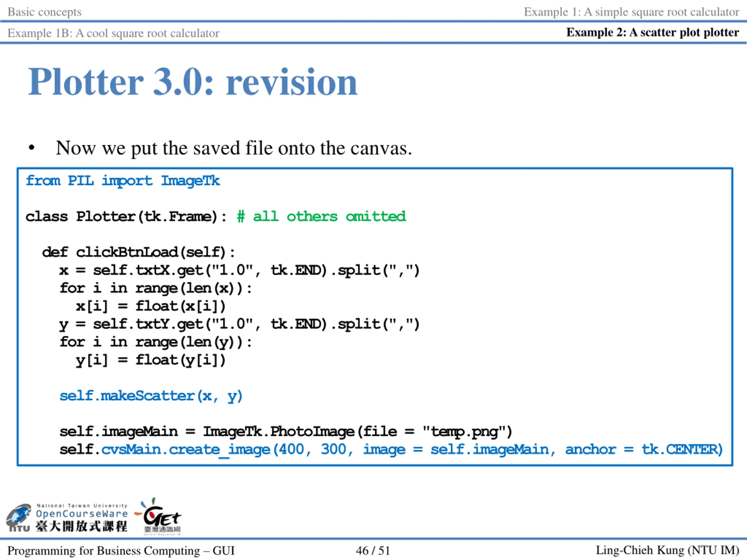Image resolution: width=747 pixels, height=560 pixels.
Task: Click the author 'Ling-Chieh Kung (NTU IM)'
Action: [x=667, y=550]
